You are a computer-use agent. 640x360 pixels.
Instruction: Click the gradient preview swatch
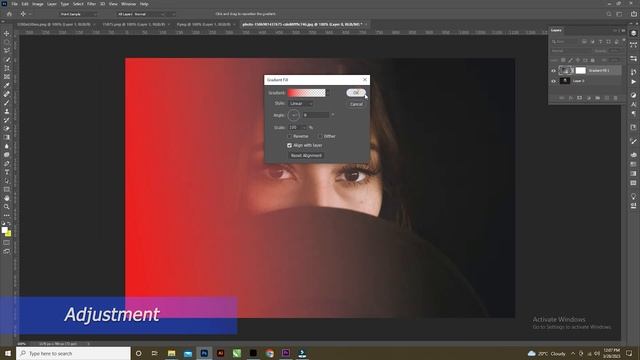[x=307, y=93]
